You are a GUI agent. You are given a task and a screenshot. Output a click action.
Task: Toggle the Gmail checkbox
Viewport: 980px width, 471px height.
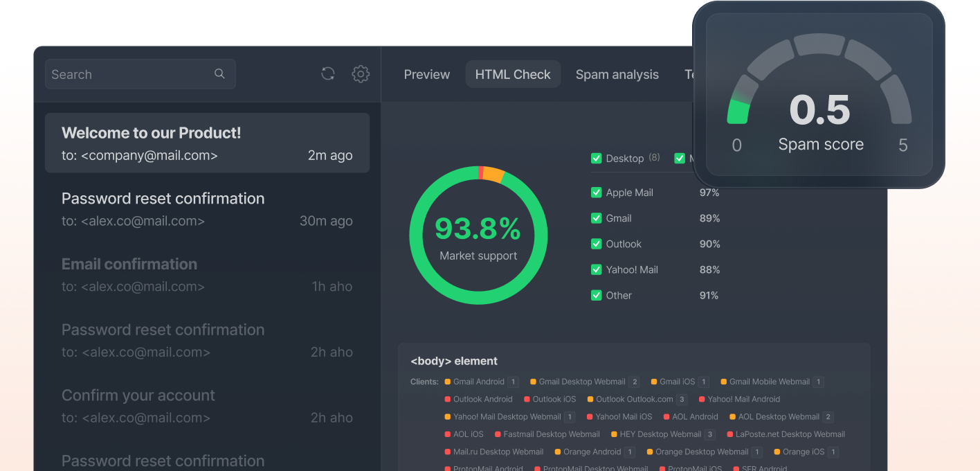click(596, 218)
